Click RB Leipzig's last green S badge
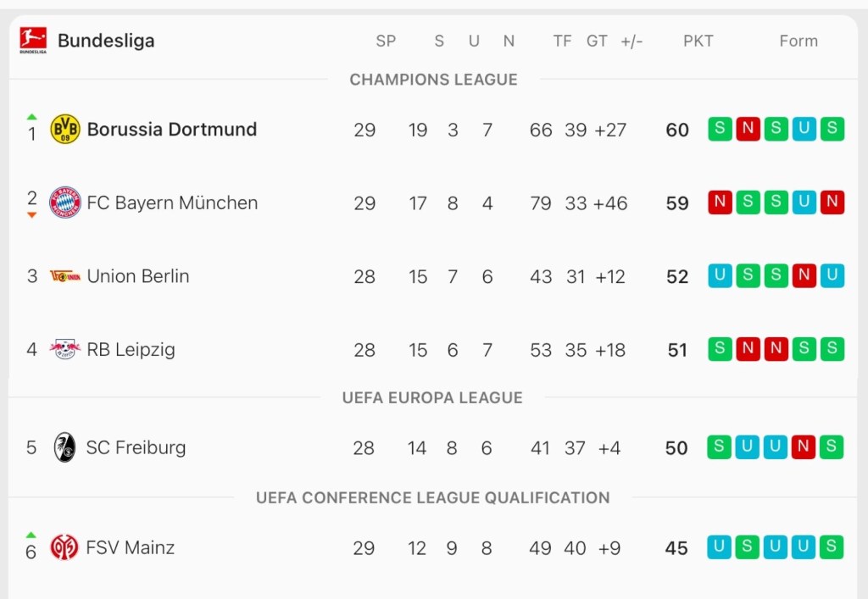The height and width of the screenshot is (599, 868). click(832, 349)
